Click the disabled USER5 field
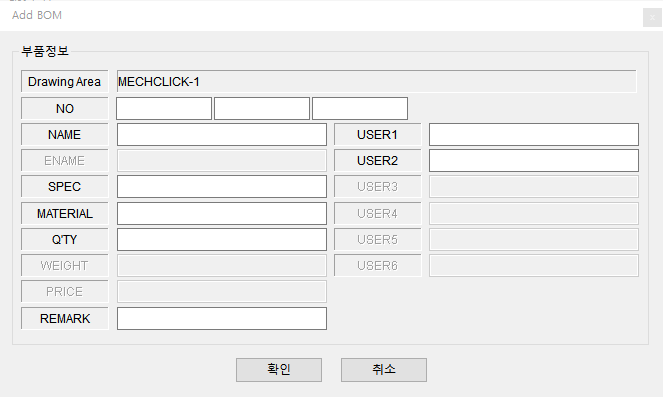The width and height of the screenshot is (663, 397). 534,240
